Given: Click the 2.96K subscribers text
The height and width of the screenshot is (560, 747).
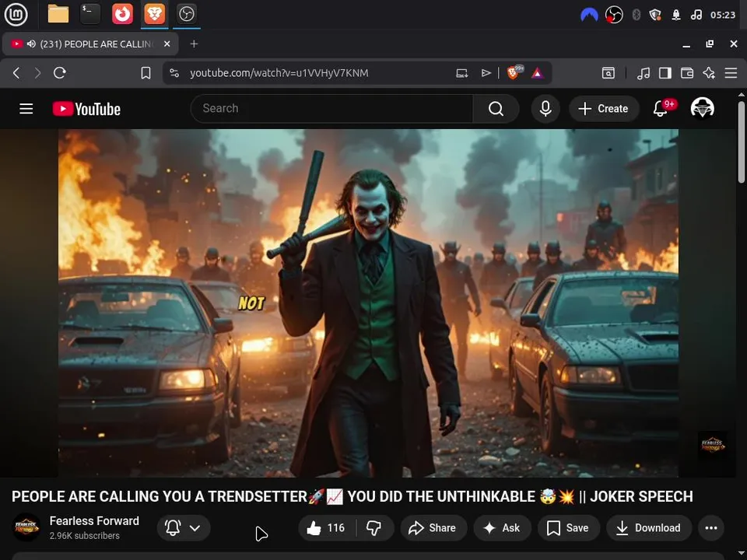Looking at the screenshot, I should point(84,536).
